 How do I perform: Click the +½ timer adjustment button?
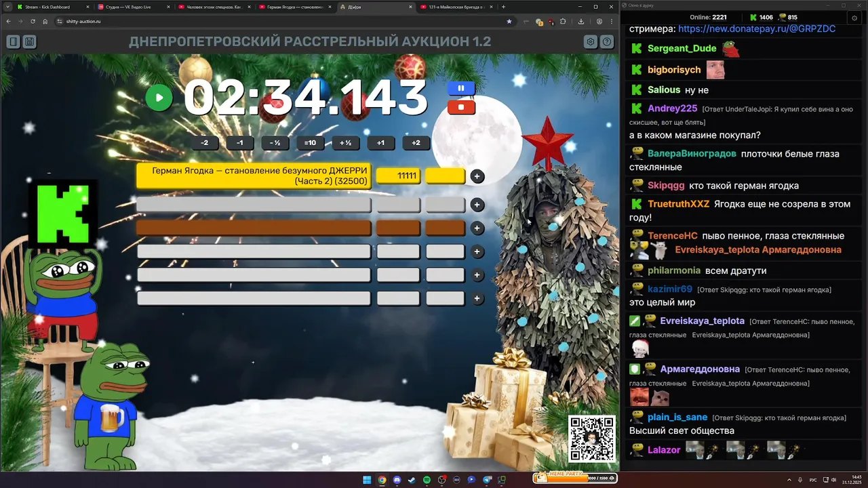(345, 143)
